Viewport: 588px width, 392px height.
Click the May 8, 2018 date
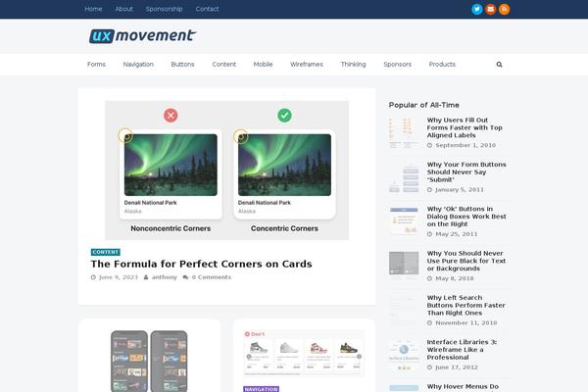pyautogui.click(x=455, y=278)
